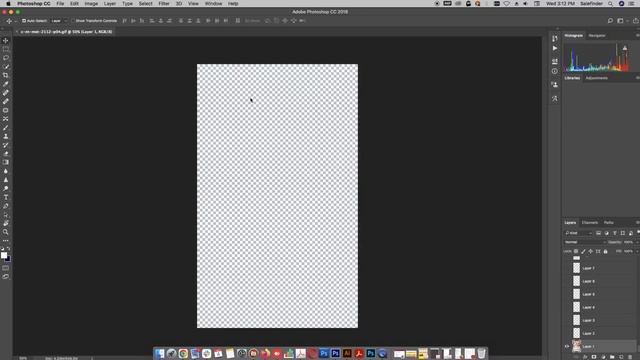
Task: Toggle lock all padlock icon
Action: click(605, 251)
